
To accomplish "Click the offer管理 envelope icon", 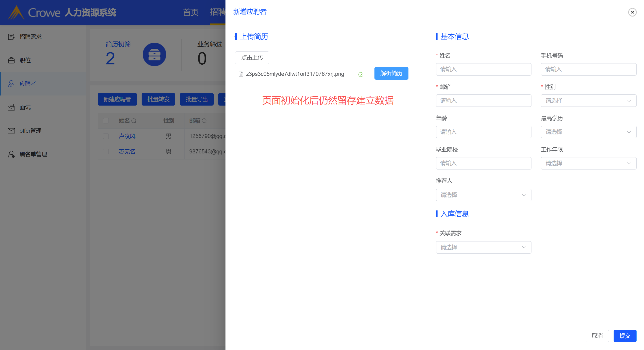I will click(x=11, y=131).
